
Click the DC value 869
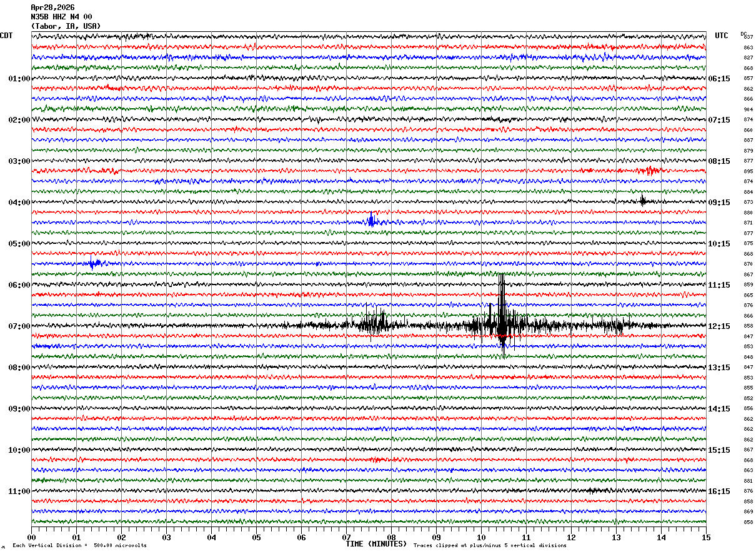pyautogui.click(x=748, y=511)
